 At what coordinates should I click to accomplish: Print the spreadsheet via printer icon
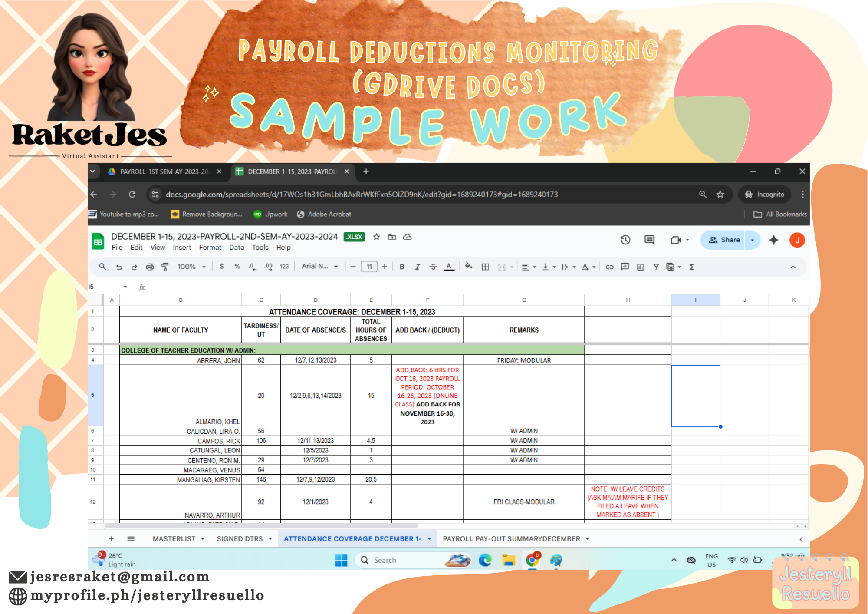point(150,267)
